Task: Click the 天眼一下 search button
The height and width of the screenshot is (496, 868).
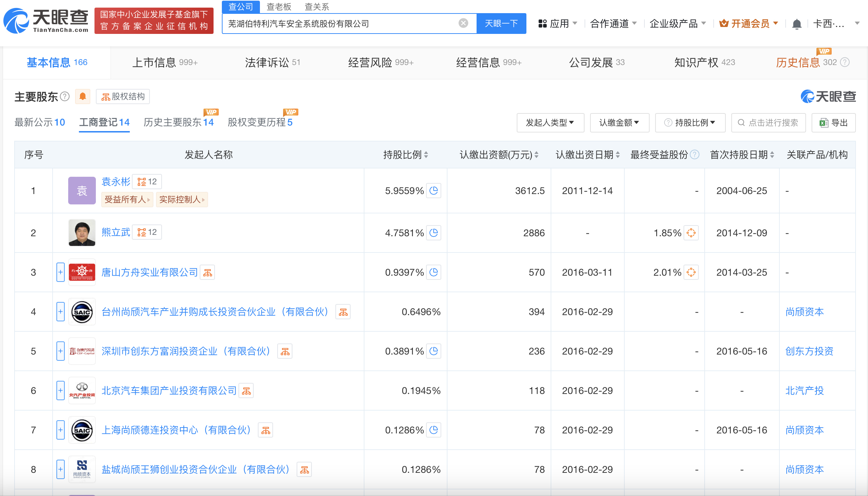Action: (x=501, y=24)
